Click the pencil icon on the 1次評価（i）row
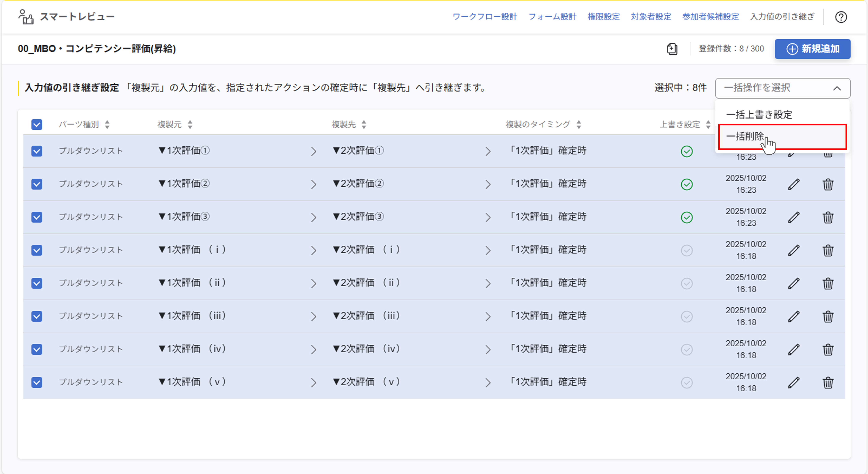 794,250
